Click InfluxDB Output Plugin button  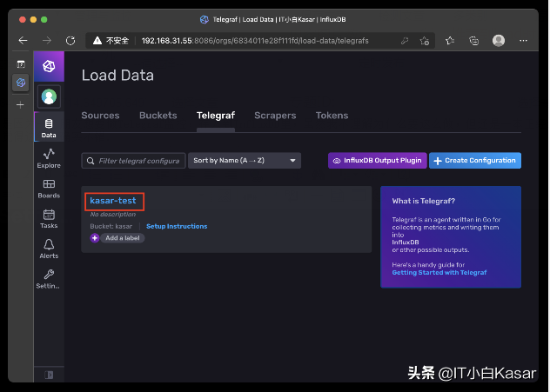point(378,161)
